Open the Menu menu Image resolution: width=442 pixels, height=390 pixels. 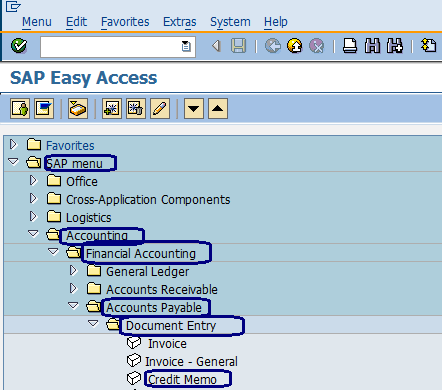point(37,22)
